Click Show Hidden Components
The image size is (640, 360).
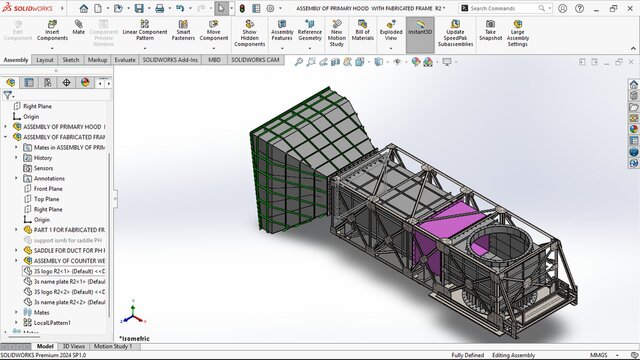coord(249,33)
